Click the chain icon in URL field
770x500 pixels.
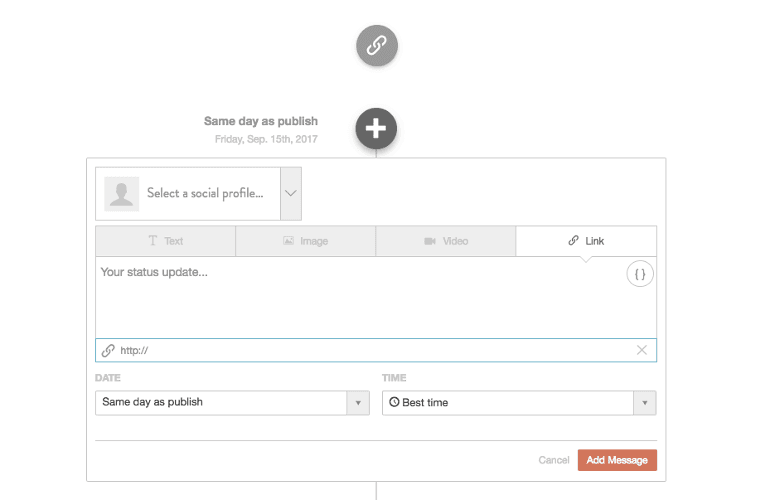click(108, 351)
